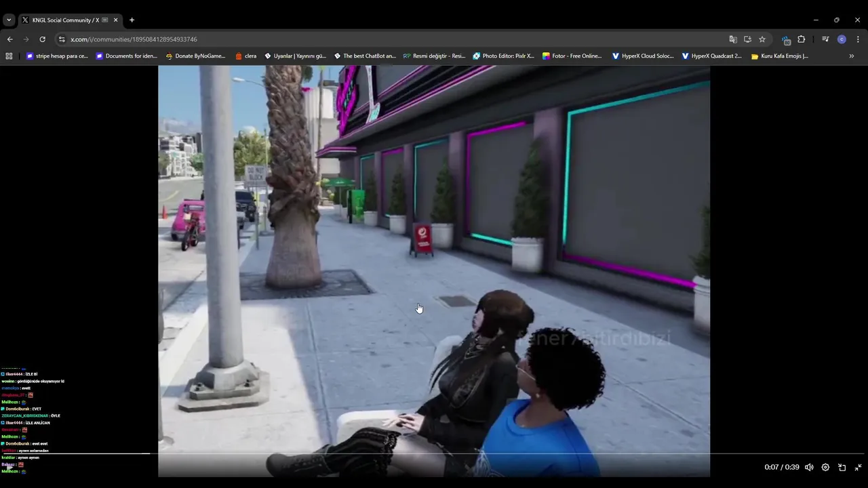Image resolution: width=868 pixels, height=488 pixels.
Task: Reload the current page
Action: coord(42,39)
